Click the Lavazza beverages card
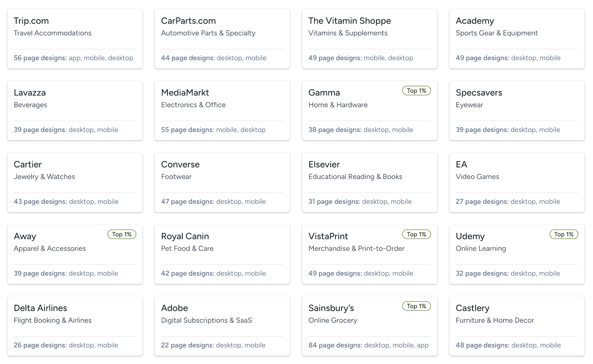Image resolution: width=593 pixels, height=364 pixels. click(75, 110)
